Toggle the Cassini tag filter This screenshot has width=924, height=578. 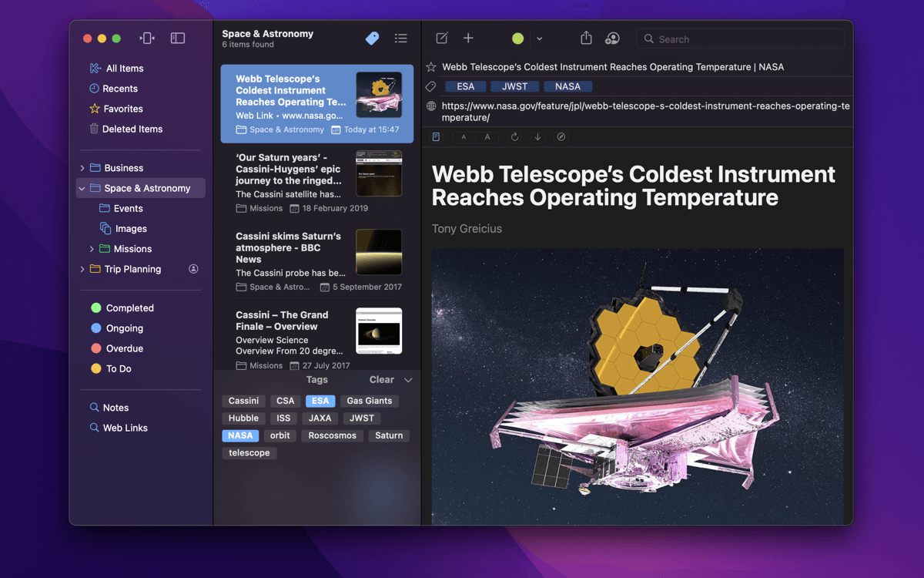[244, 401]
